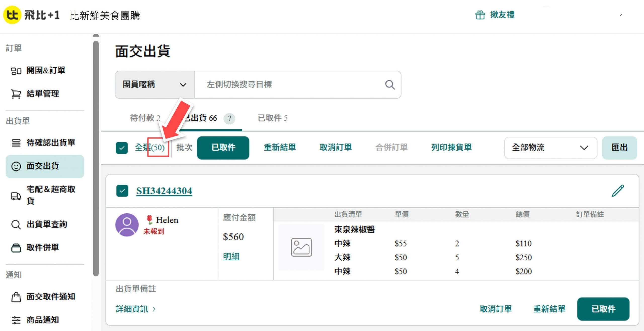The height and width of the screenshot is (331, 644).
Task: Click the 匯出 export button
Action: (619, 148)
